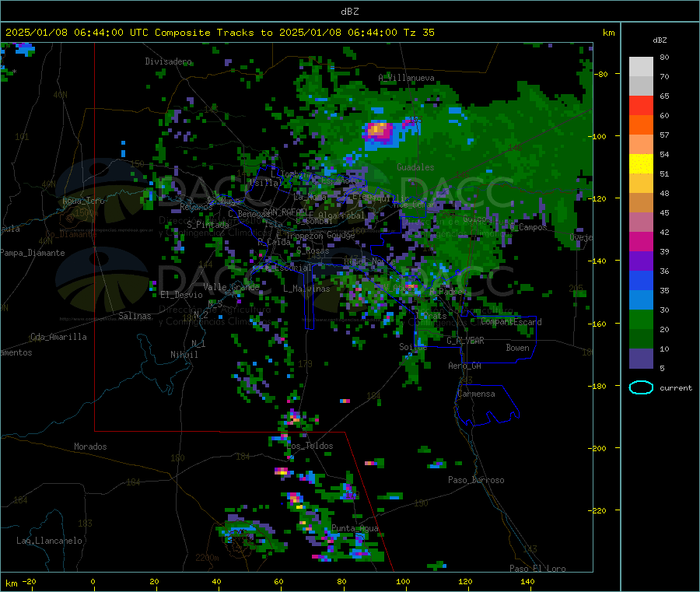Image resolution: width=700 pixels, height=592 pixels.
Task: Click the 'Carmensa' place label
Action: [x=476, y=394]
